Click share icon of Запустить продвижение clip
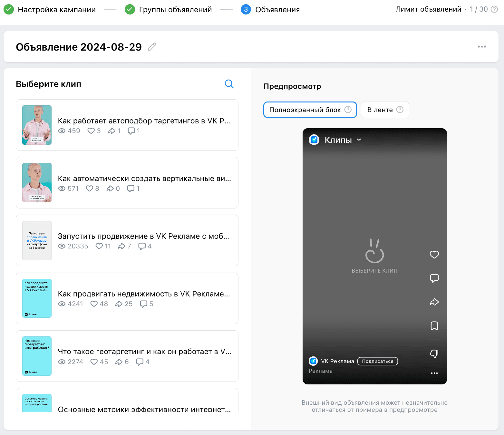 [x=122, y=246]
